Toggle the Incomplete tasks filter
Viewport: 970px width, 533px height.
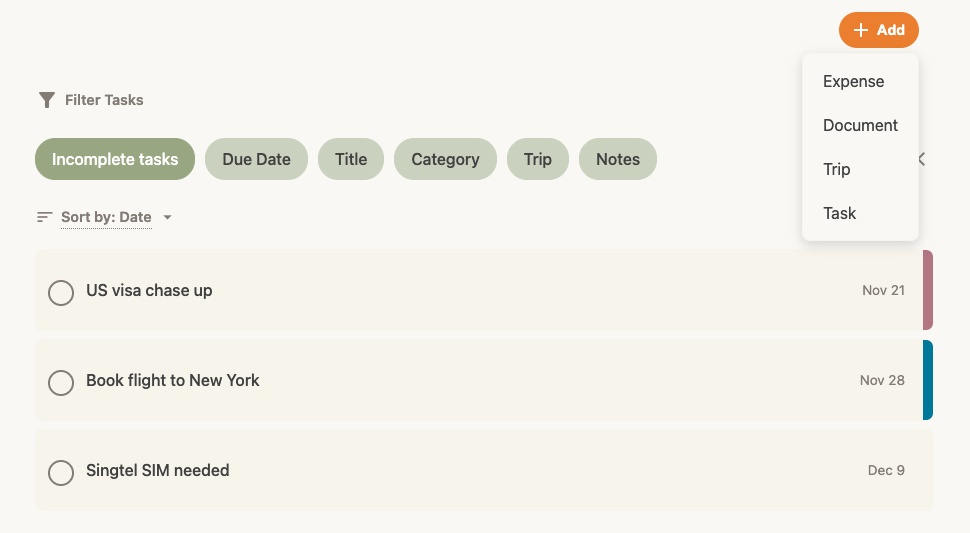pos(115,159)
